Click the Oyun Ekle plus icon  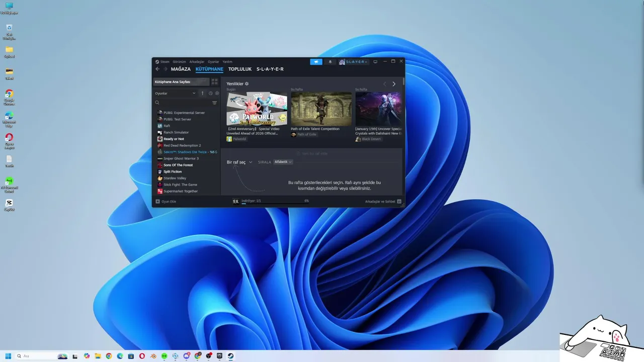coord(157,201)
